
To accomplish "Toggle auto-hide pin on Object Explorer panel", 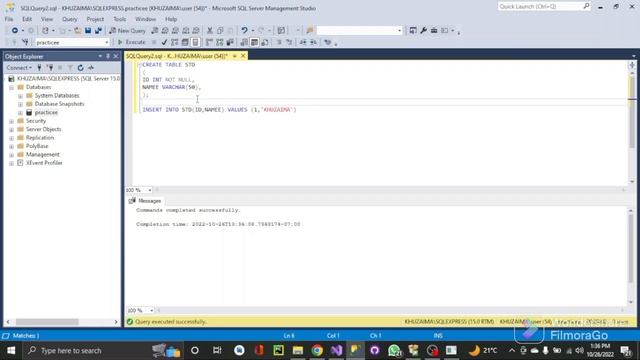I will tap(108, 56).
